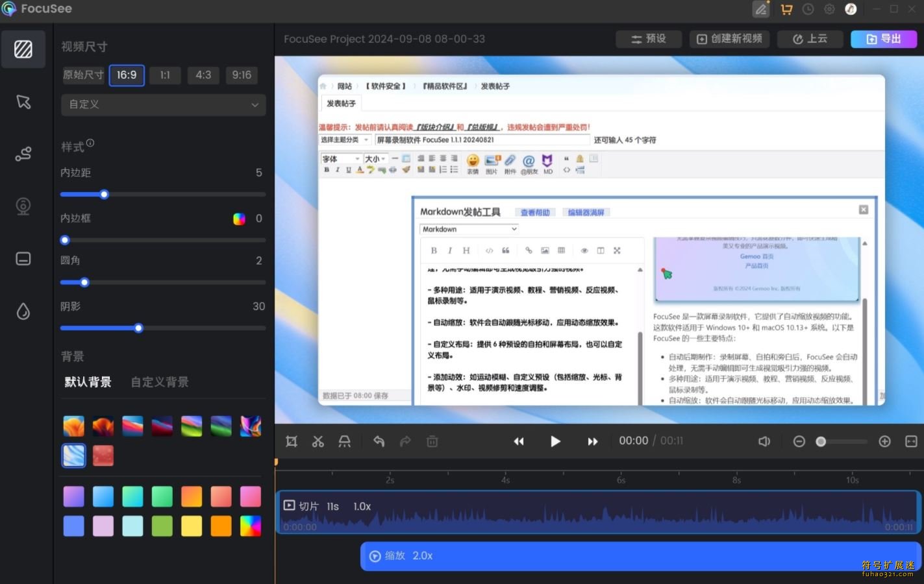This screenshot has height=584, width=924.
Task: Open history clock icon in title bar
Action: (x=808, y=9)
